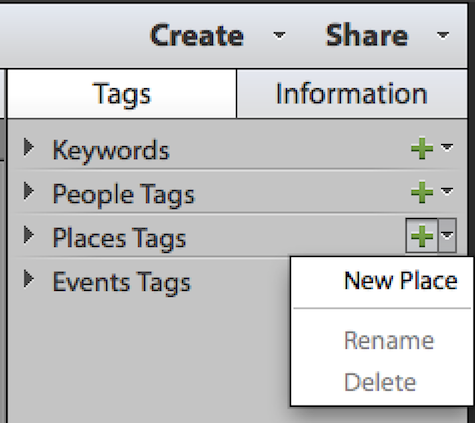475x423 pixels.
Task: Click the green plus icon for Places Tags
Action: click(x=422, y=236)
